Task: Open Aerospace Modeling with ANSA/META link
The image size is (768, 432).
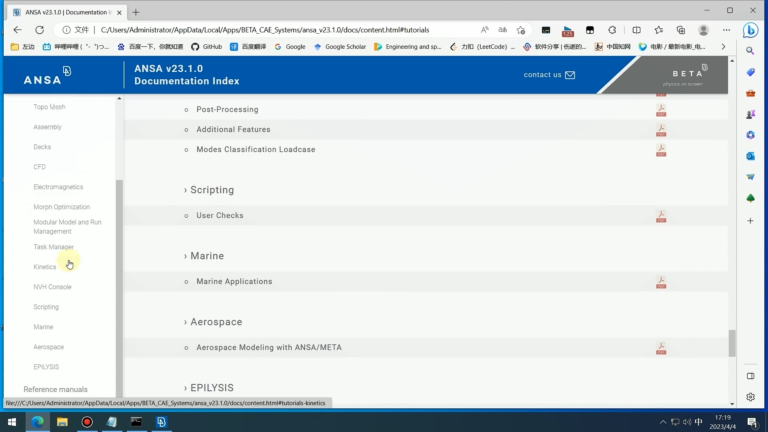Action: [269, 348]
